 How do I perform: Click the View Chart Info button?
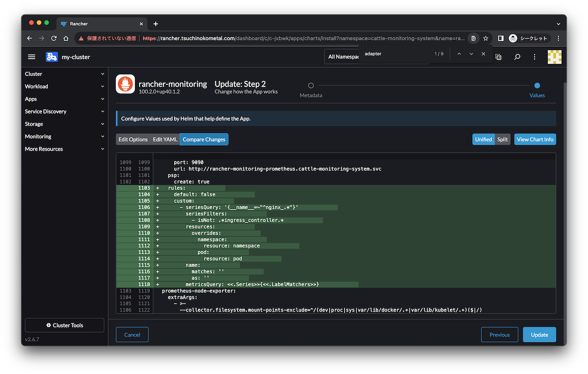pyautogui.click(x=535, y=139)
